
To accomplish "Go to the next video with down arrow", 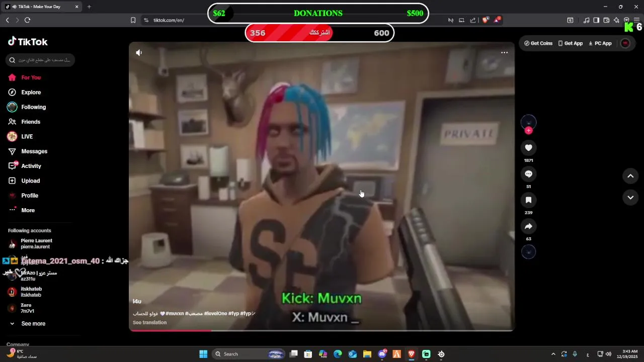I will [630, 198].
